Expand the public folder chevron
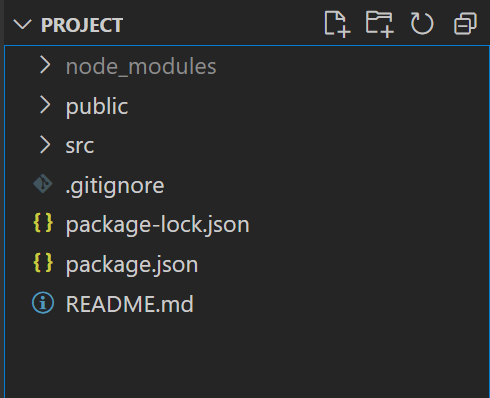This screenshot has height=398, width=490. tap(45, 105)
